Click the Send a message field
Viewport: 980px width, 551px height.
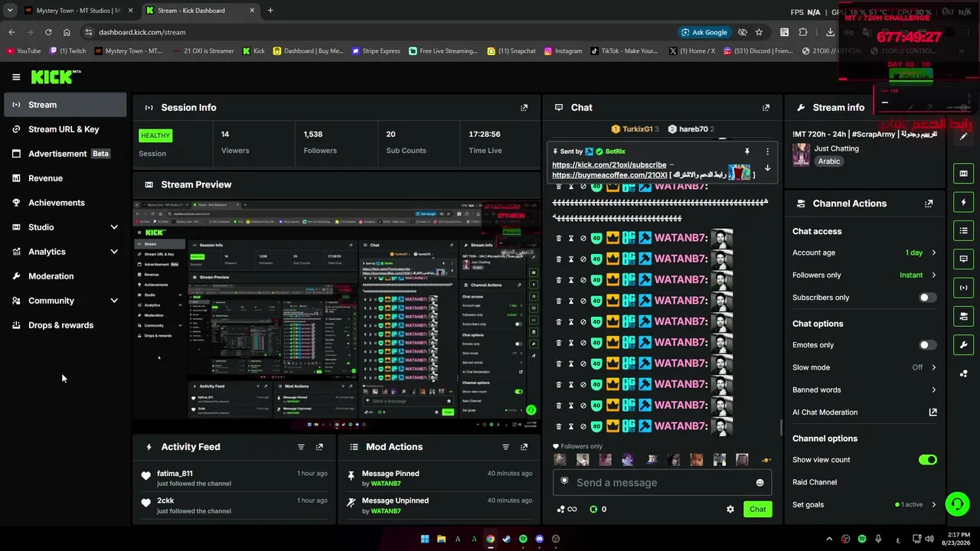click(x=662, y=483)
